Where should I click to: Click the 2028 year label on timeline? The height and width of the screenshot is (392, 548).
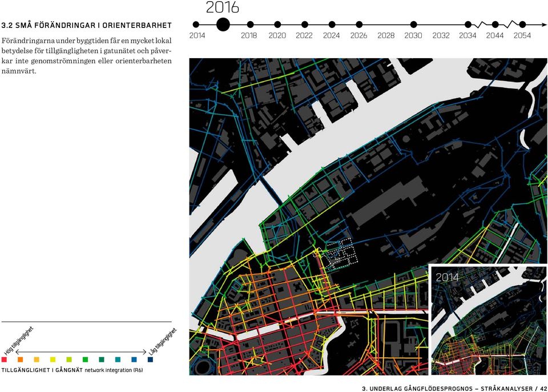pyautogui.click(x=386, y=35)
